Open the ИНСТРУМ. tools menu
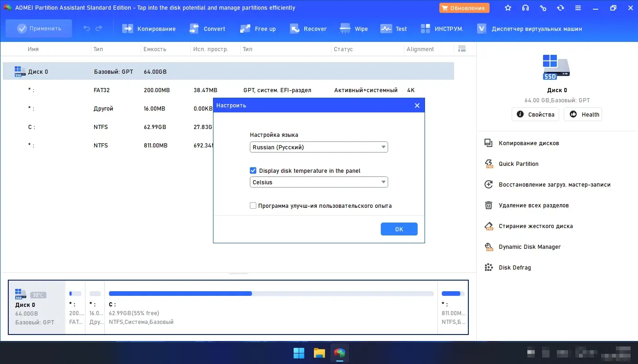Screen dimensions: 638x364 (442, 29)
